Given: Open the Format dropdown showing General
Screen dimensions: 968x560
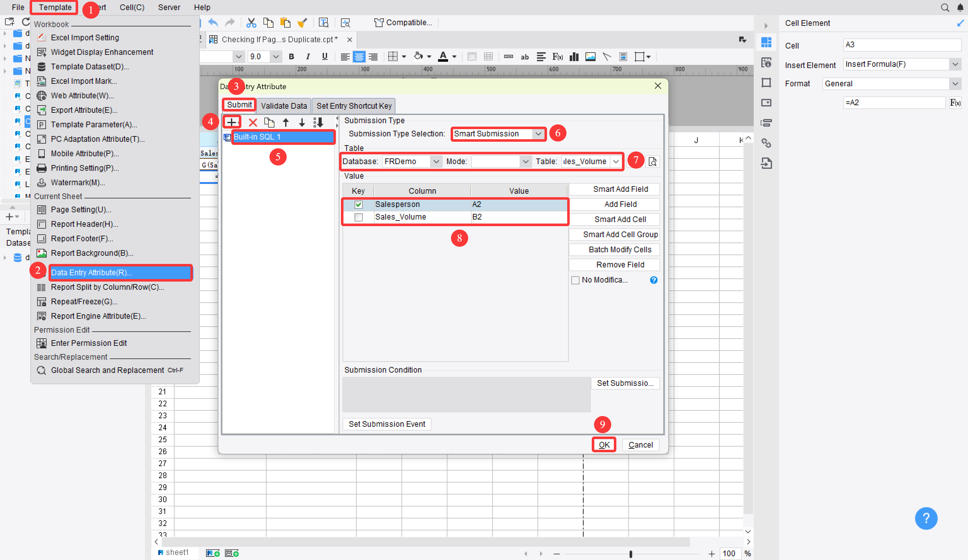Looking at the screenshot, I should (x=956, y=83).
